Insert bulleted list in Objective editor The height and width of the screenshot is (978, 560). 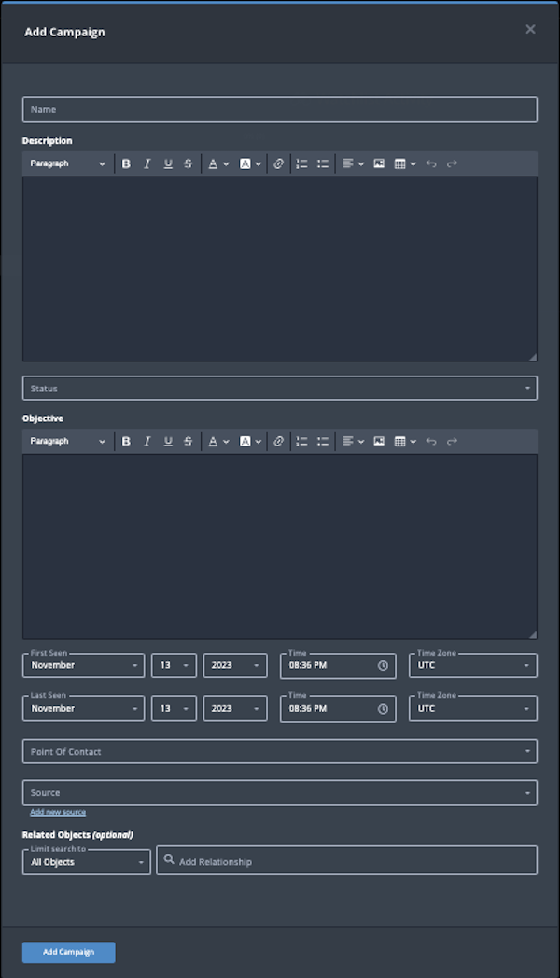coord(322,441)
